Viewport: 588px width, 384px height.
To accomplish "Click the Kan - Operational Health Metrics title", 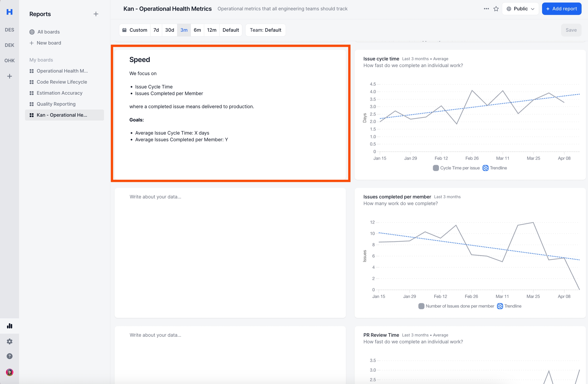I will click(167, 9).
